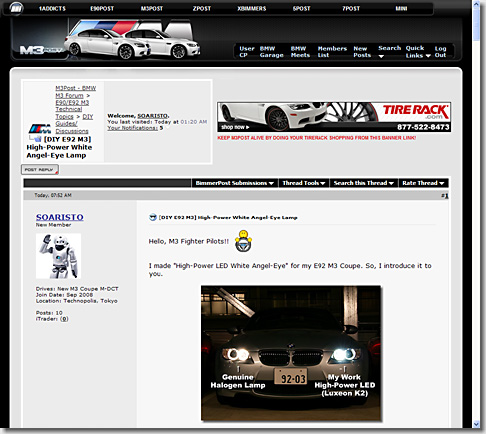
Task: Open DIY Guides/Discussions breadcrumb
Action: pos(74,124)
